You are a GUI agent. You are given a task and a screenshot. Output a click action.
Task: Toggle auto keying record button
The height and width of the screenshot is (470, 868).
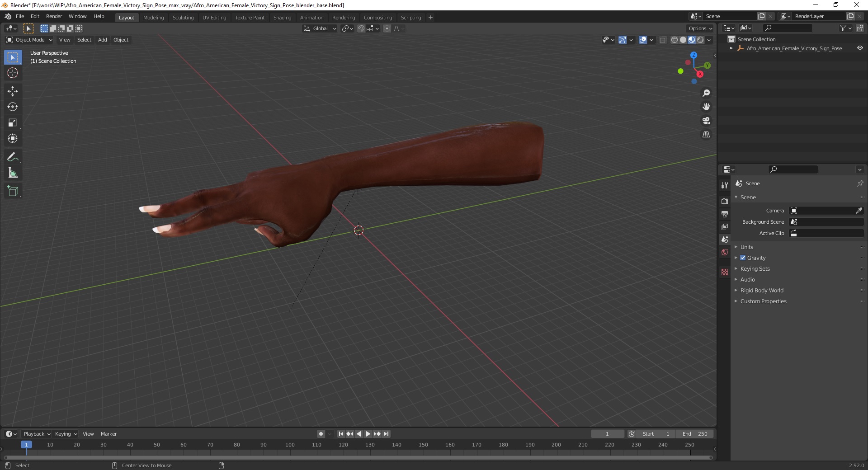(321, 434)
